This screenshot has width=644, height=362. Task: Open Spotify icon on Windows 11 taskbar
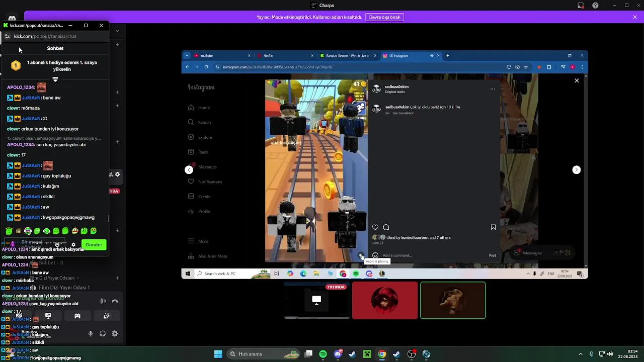[x=323, y=354]
